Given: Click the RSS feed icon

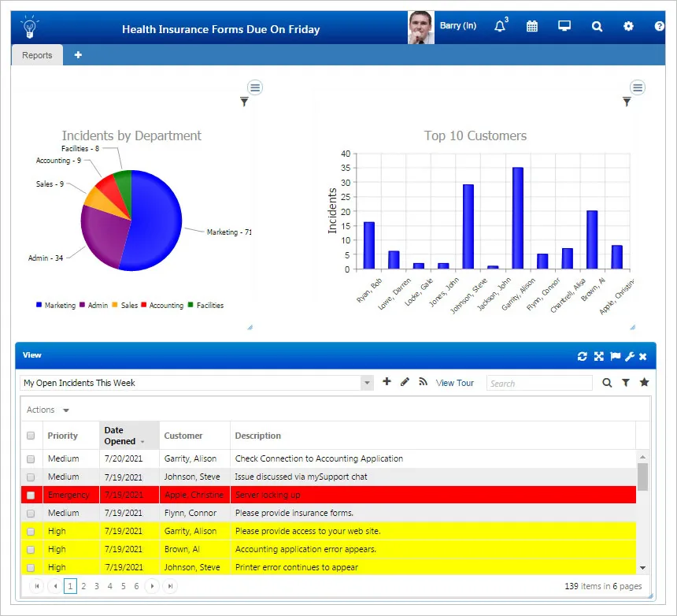Looking at the screenshot, I should coord(423,382).
